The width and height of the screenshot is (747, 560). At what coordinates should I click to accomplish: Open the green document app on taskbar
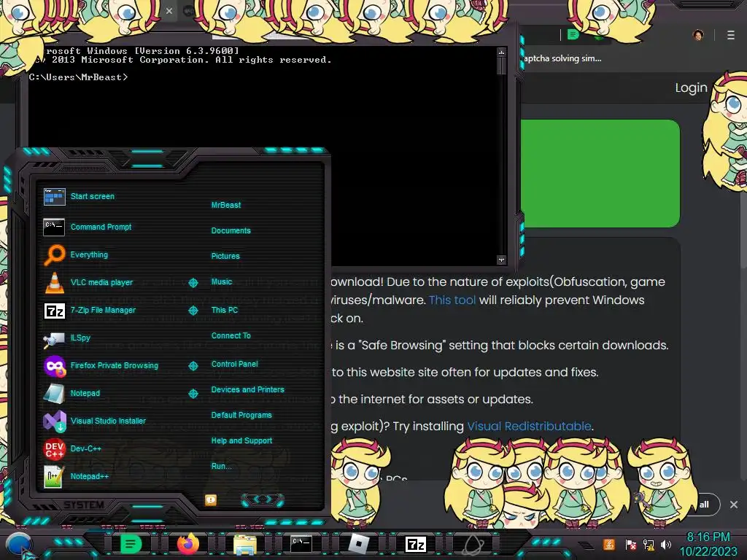click(x=130, y=544)
